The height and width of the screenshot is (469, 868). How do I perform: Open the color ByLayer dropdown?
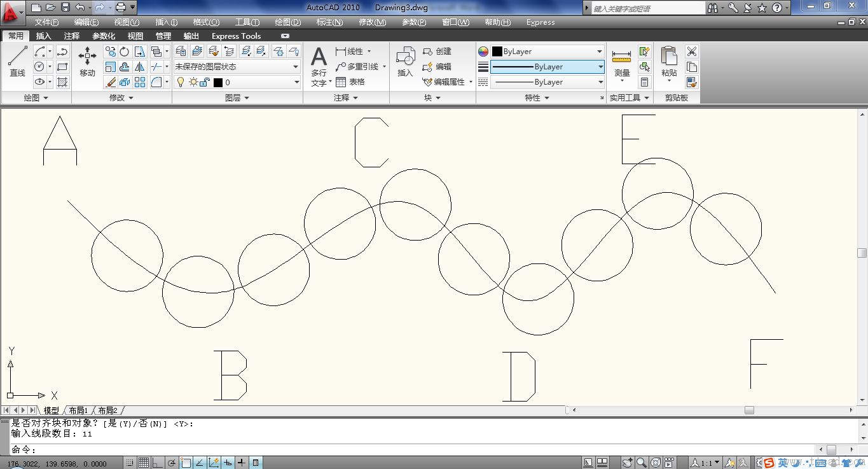click(x=547, y=52)
